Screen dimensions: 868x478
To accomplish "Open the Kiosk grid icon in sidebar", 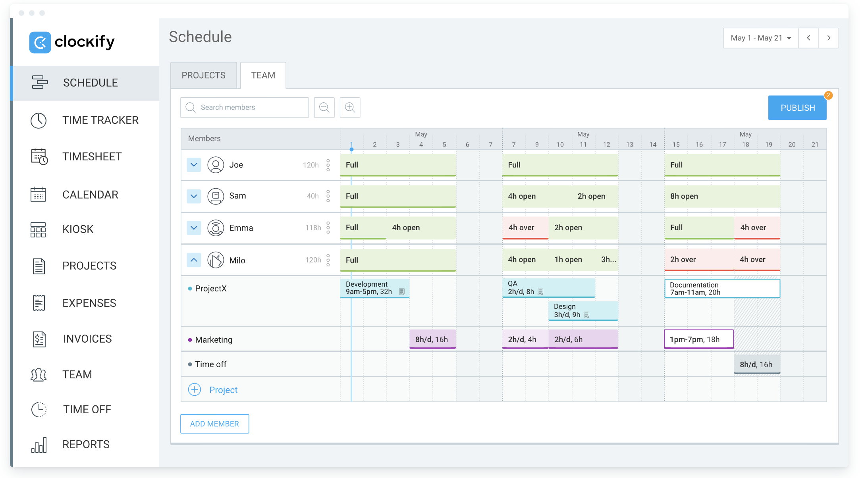I will (x=38, y=229).
